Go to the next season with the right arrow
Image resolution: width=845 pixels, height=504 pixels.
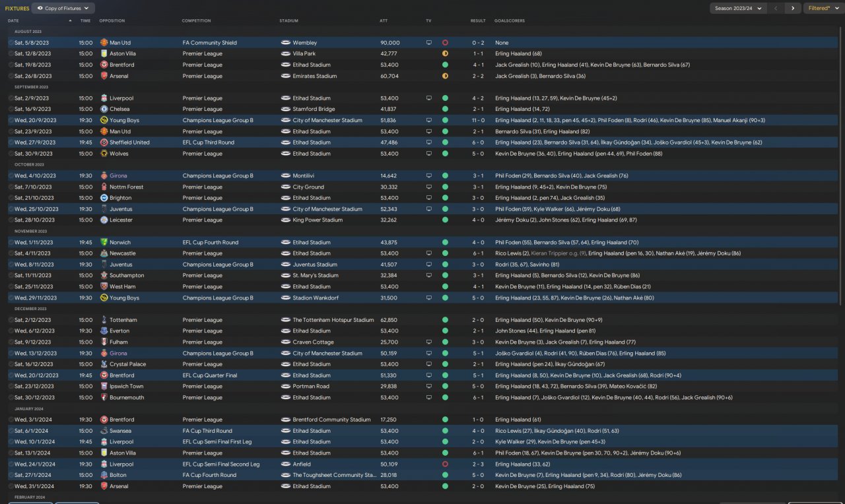point(793,9)
